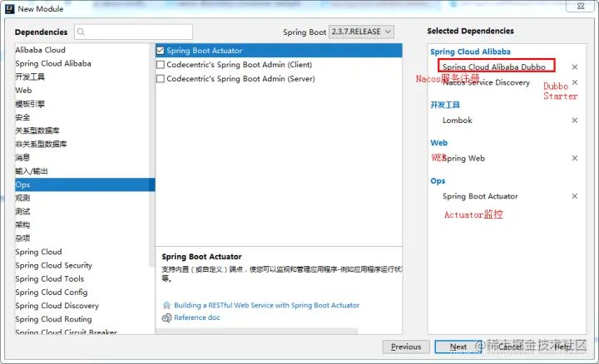Focus the dependencies search field
The image size is (599, 364).
coord(134,32)
